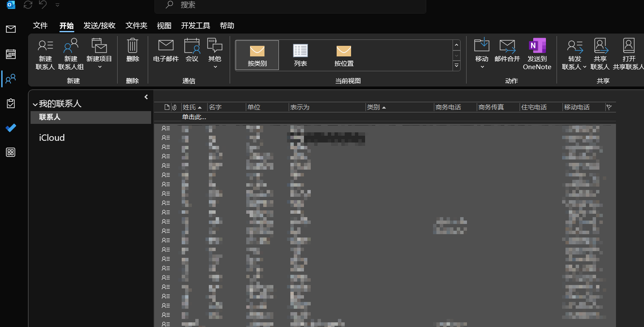Select the 按位置 view
This screenshot has width=644, height=327.
pyautogui.click(x=344, y=55)
